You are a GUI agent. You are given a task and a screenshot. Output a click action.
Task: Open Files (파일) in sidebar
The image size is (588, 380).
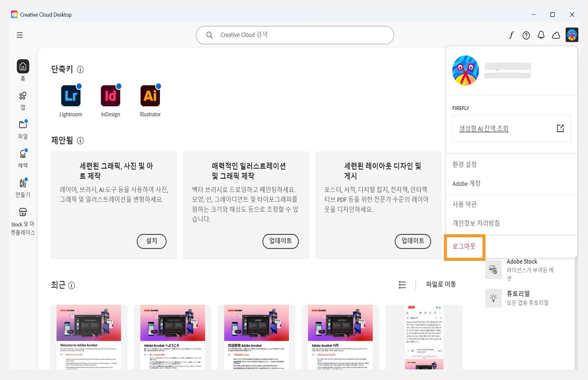pos(23,129)
